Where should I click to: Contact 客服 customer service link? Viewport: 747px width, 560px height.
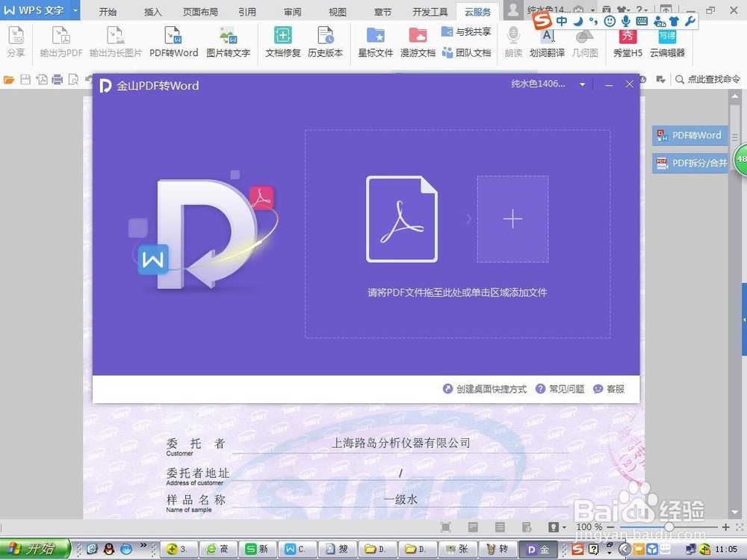click(609, 389)
